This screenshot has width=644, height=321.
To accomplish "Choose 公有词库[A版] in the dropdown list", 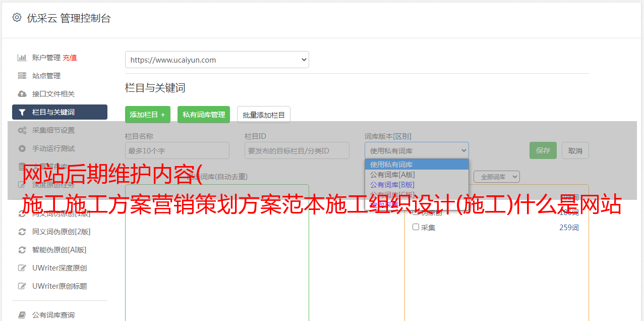I will click(417, 175).
